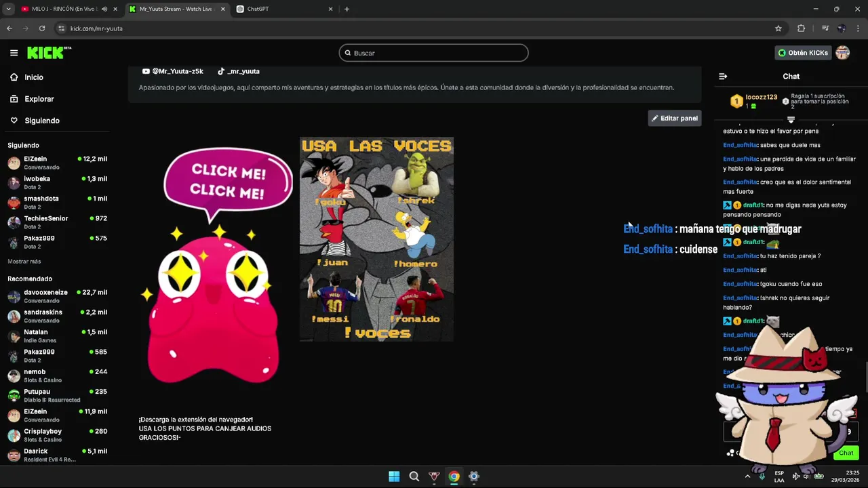
Task: Open the Windows Start menu
Action: (x=394, y=476)
